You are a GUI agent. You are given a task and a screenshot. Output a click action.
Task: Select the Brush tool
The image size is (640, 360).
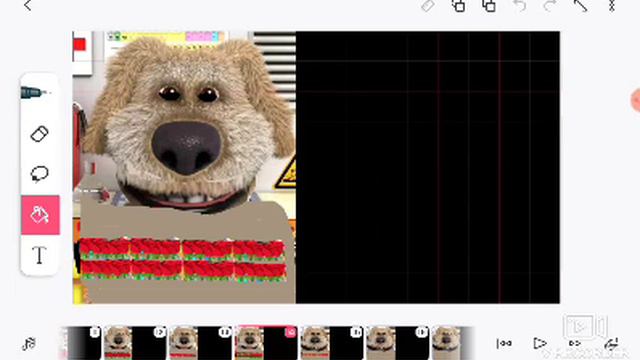coord(40,93)
